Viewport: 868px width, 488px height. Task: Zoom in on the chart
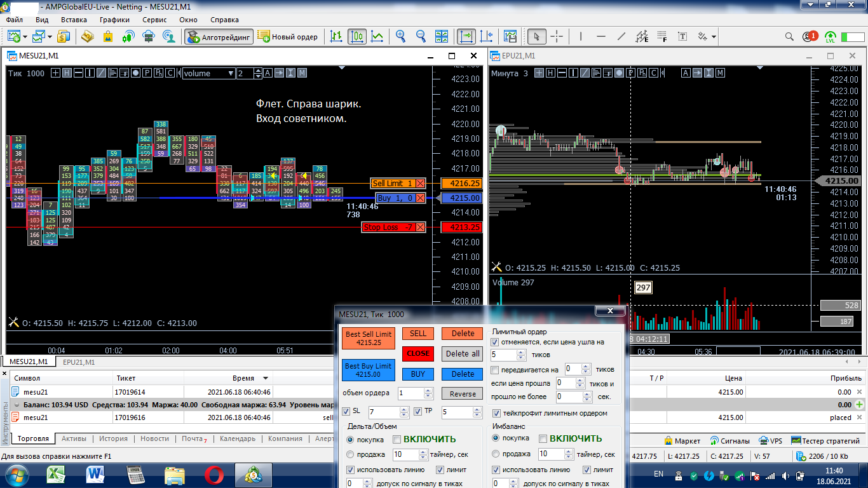(400, 36)
